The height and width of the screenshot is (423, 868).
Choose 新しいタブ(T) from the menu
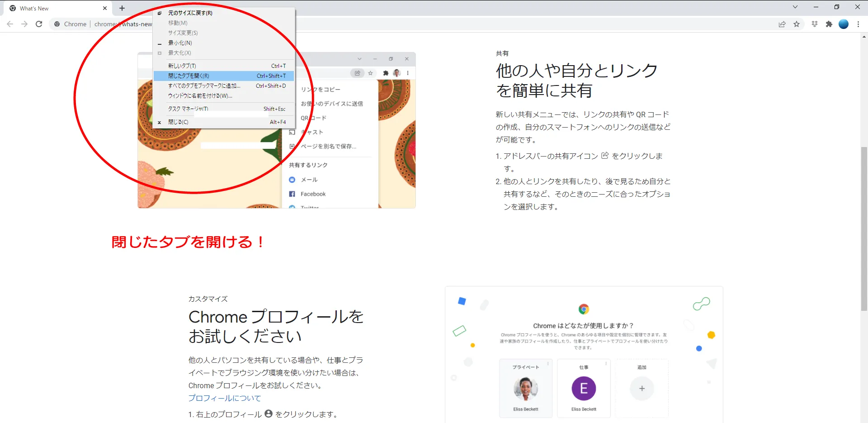(224, 66)
